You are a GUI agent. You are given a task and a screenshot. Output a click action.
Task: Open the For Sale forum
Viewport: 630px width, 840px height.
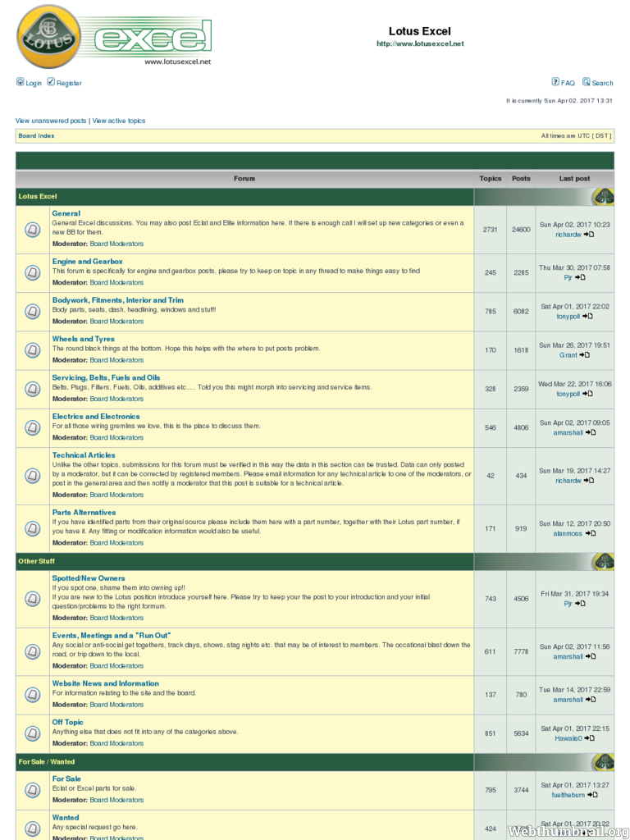[x=66, y=778]
